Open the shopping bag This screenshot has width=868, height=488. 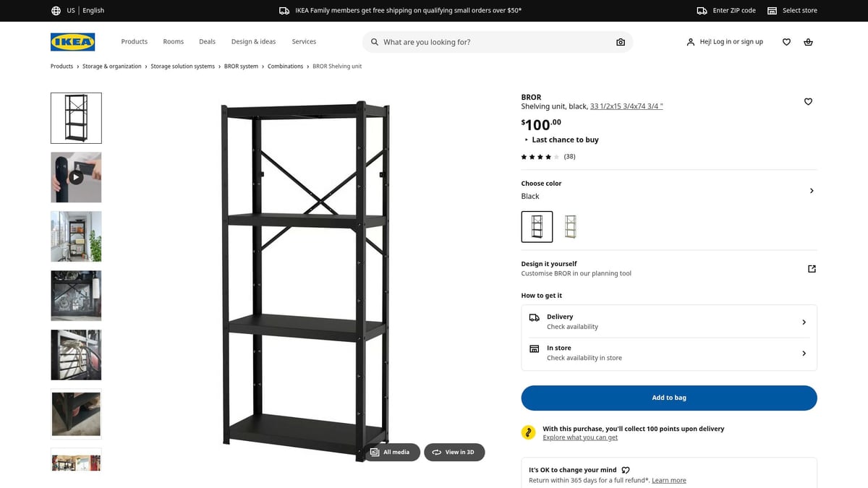click(x=808, y=42)
